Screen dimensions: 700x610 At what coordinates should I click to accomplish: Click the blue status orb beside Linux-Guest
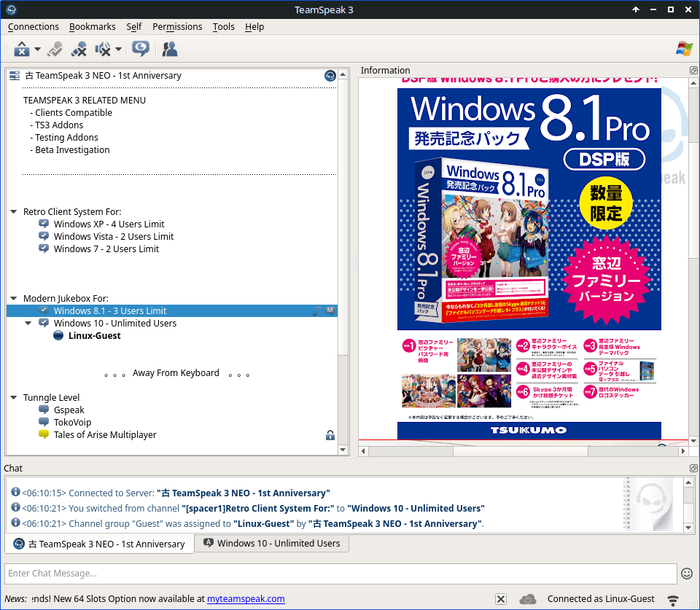coord(58,335)
